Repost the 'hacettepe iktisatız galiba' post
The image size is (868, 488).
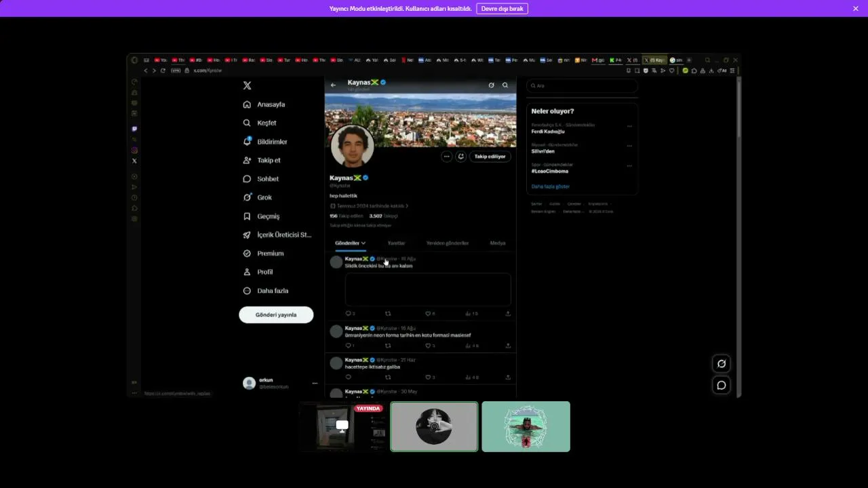click(388, 378)
